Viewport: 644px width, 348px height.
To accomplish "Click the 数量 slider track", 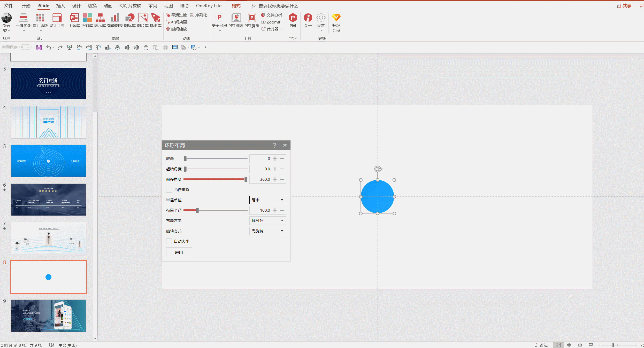I will [x=216, y=159].
